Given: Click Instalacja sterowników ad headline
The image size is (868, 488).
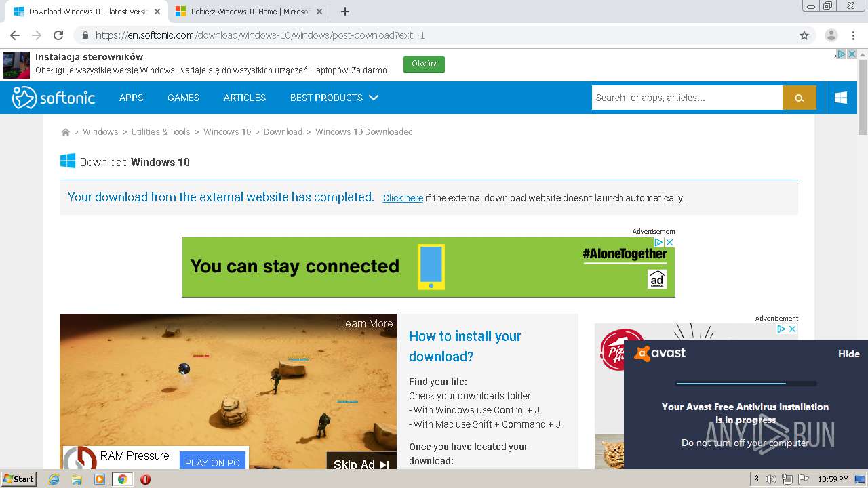Looking at the screenshot, I should 90,57.
